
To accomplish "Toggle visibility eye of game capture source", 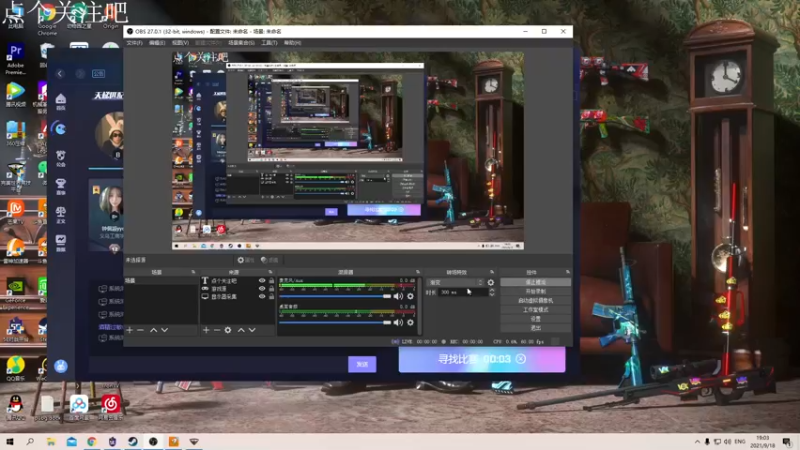I will click(x=262, y=288).
